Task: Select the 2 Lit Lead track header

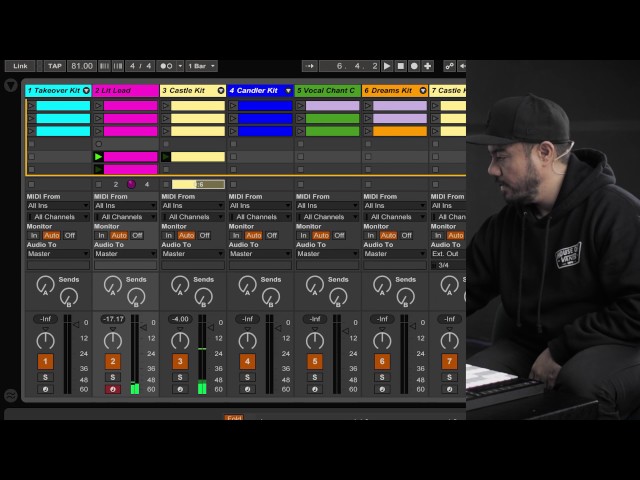Action: tap(126, 91)
